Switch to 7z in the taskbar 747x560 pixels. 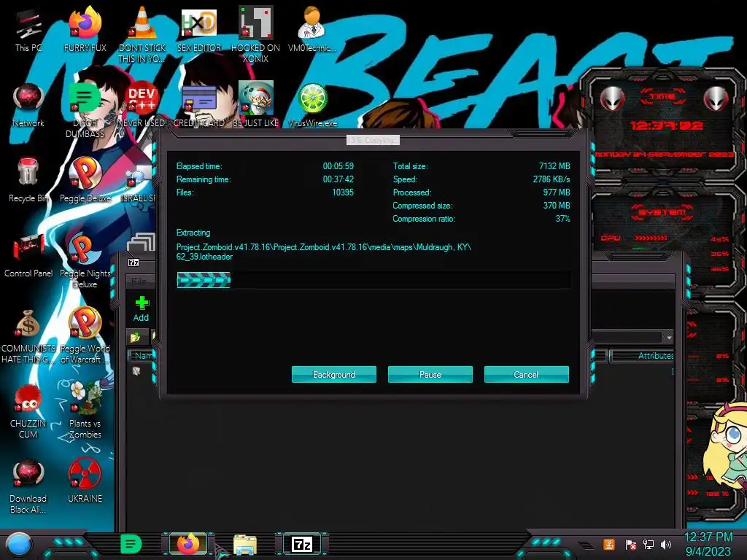coord(302,544)
